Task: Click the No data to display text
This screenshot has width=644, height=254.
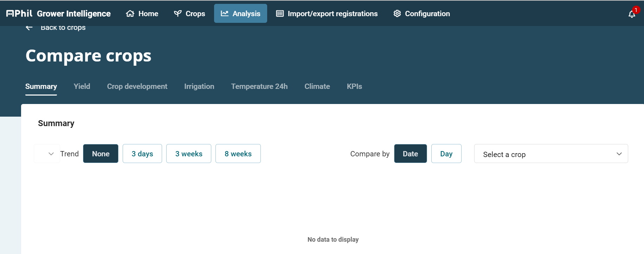Action: (x=333, y=240)
